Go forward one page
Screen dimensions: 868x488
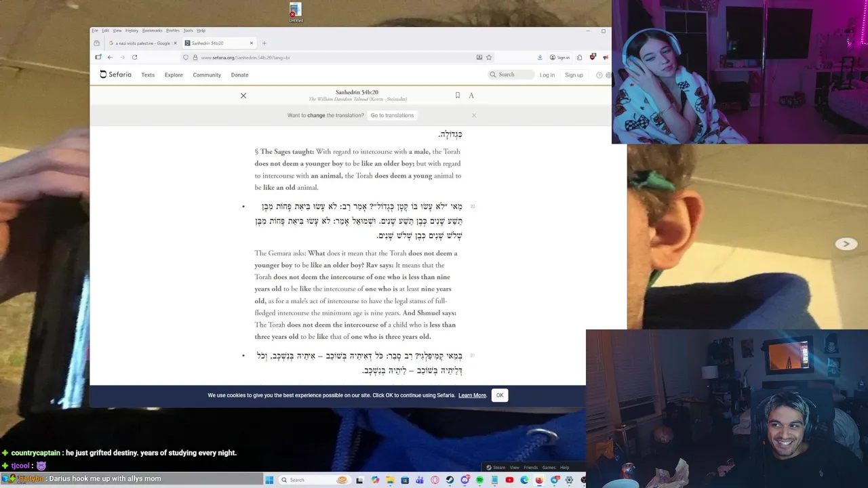pos(122,58)
